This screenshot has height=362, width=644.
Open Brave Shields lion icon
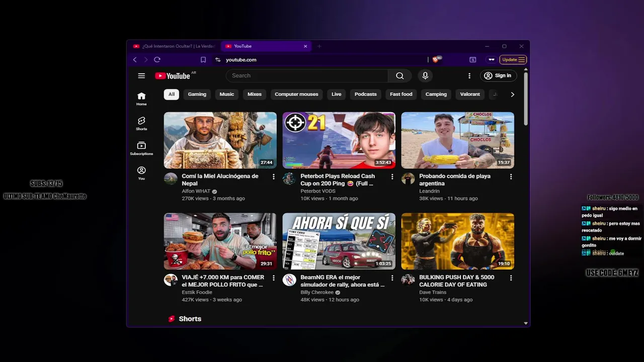point(436,59)
